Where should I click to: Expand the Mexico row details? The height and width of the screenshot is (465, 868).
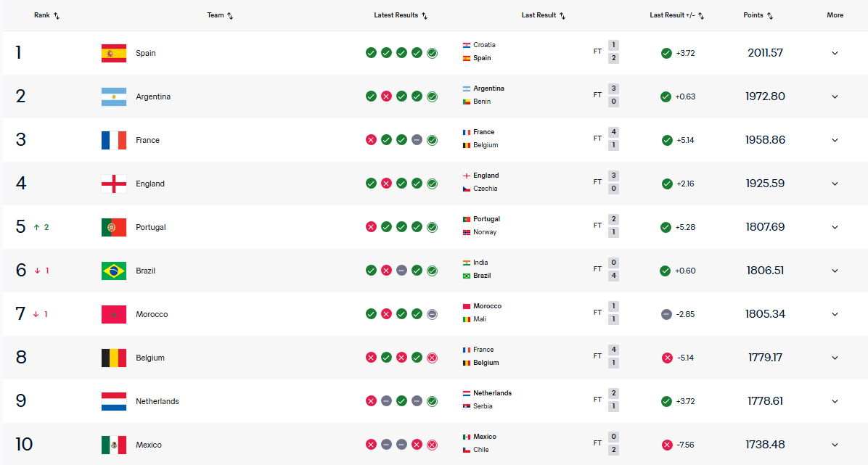[835, 445]
